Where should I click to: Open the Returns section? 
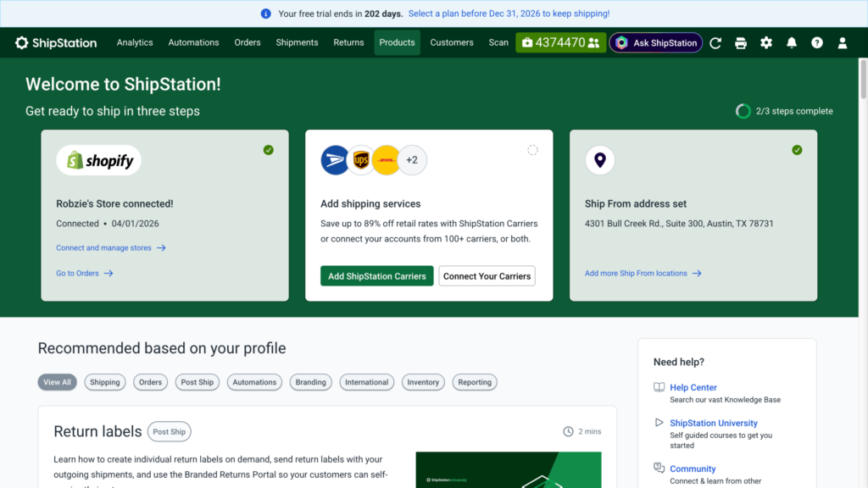[348, 42]
